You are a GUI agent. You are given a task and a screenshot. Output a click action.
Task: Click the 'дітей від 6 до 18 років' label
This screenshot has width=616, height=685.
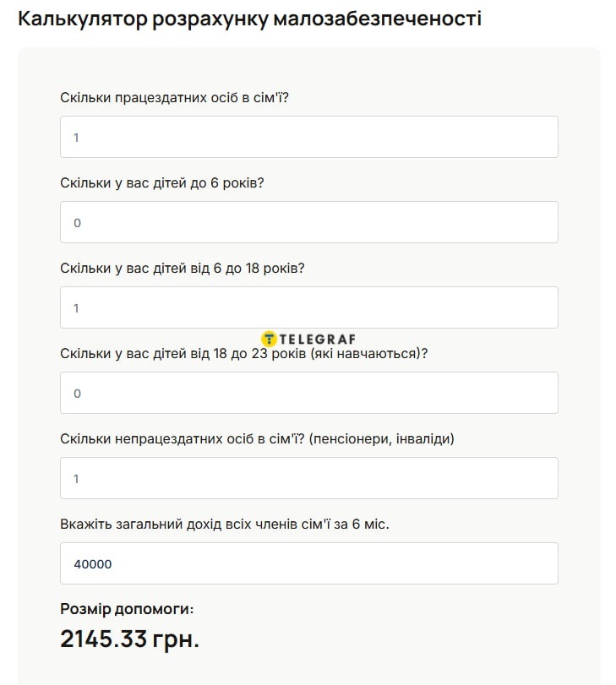point(183,268)
